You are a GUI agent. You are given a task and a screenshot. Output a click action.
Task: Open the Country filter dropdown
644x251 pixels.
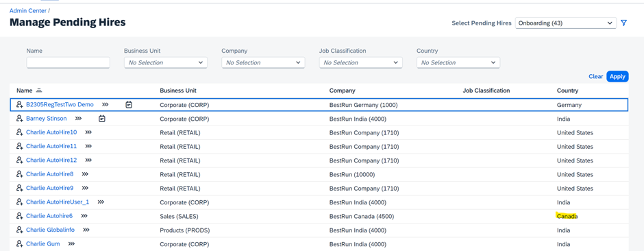point(458,62)
